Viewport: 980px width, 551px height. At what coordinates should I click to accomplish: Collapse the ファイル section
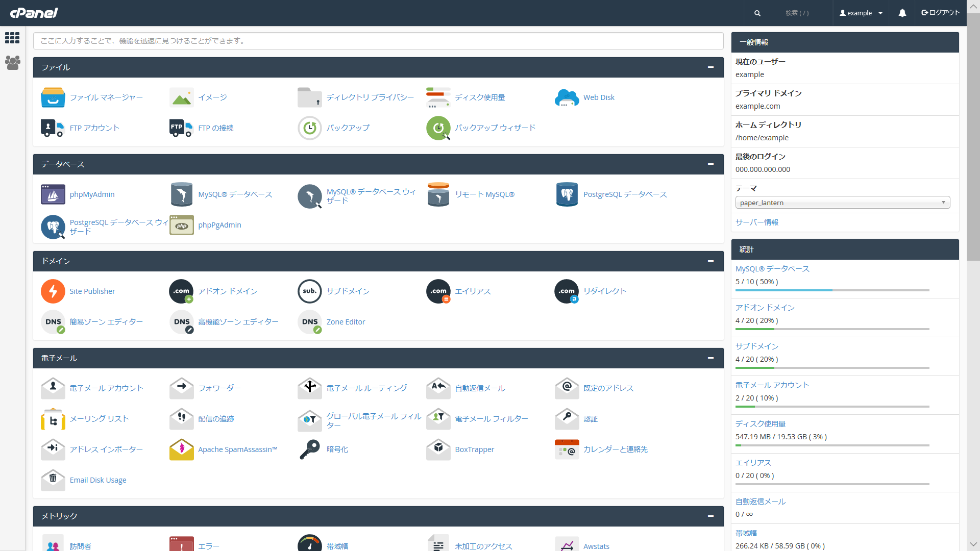coord(710,67)
